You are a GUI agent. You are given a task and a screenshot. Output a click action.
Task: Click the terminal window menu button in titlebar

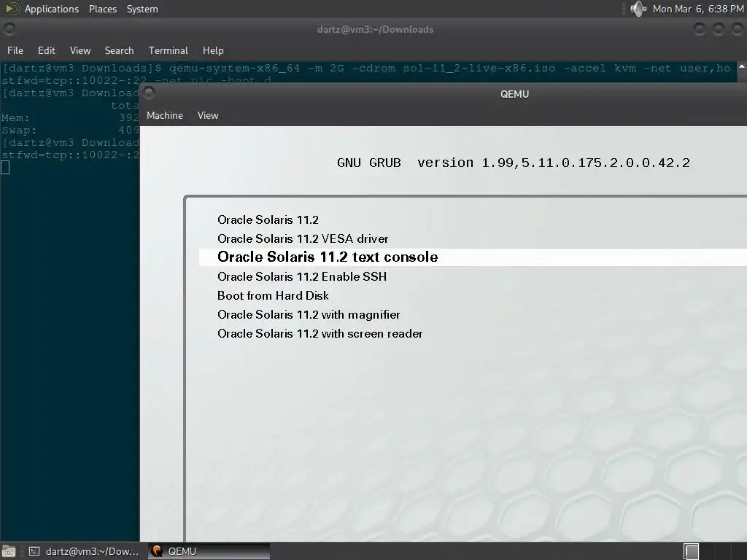click(9, 29)
